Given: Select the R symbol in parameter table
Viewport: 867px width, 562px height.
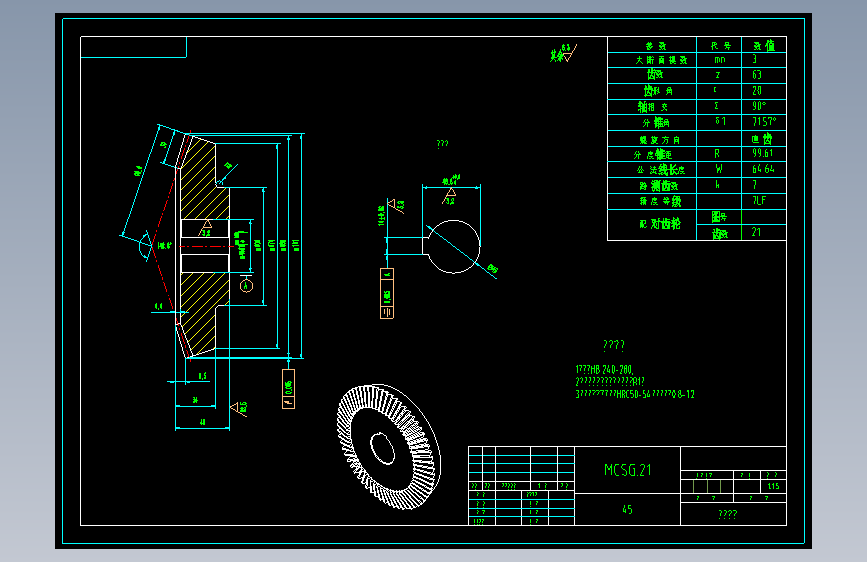Looking at the screenshot, I should pos(717,153).
